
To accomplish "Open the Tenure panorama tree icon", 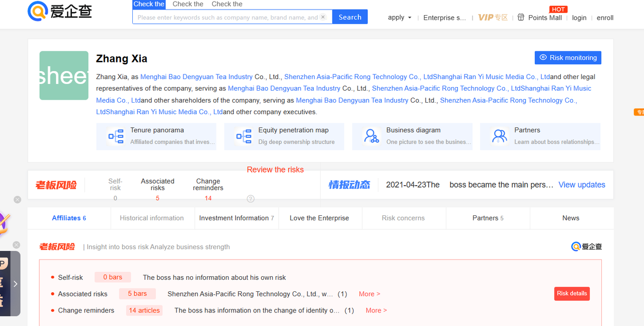I will (116, 136).
